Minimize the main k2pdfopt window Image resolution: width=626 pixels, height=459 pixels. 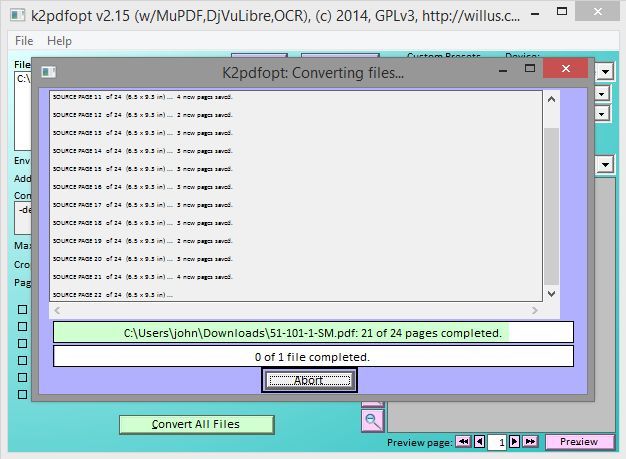pyautogui.click(x=535, y=14)
